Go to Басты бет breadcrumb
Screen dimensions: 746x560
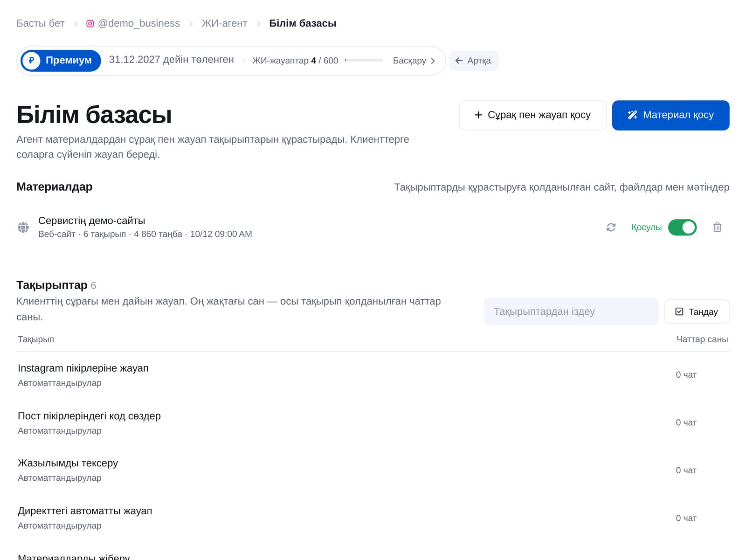point(41,23)
